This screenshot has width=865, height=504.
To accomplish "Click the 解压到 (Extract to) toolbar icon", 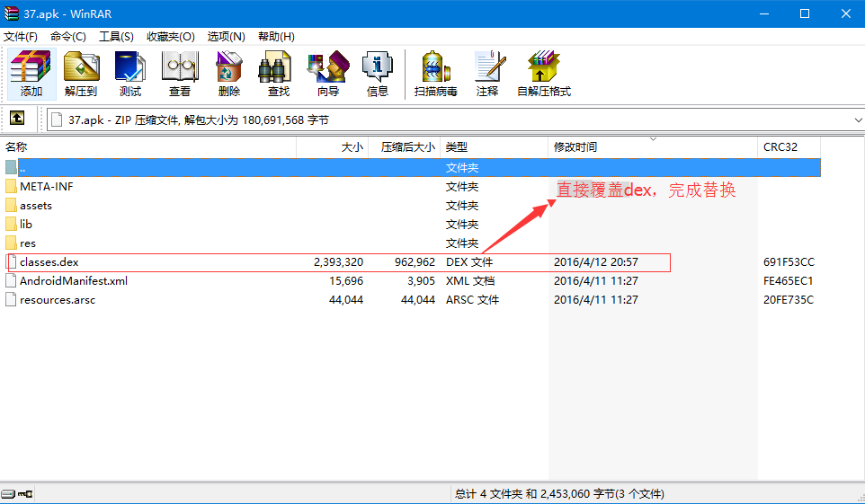I will click(81, 74).
